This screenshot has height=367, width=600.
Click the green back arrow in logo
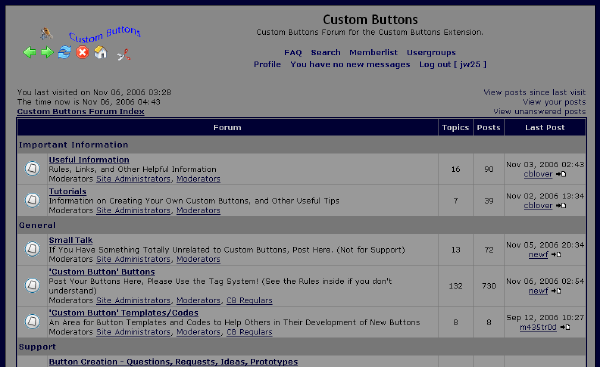[x=29, y=52]
